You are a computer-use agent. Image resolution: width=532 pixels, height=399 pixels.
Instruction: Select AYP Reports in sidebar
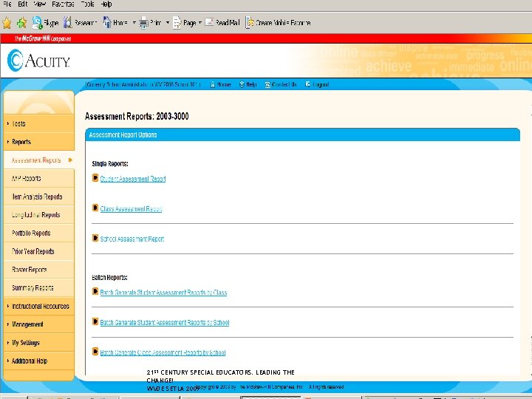click(39, 179)
